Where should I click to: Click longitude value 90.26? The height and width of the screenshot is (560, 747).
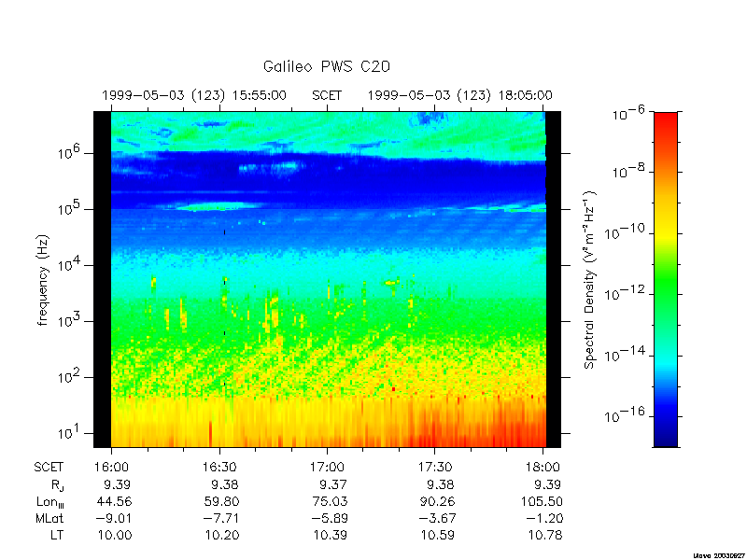(x=437, y=501)
